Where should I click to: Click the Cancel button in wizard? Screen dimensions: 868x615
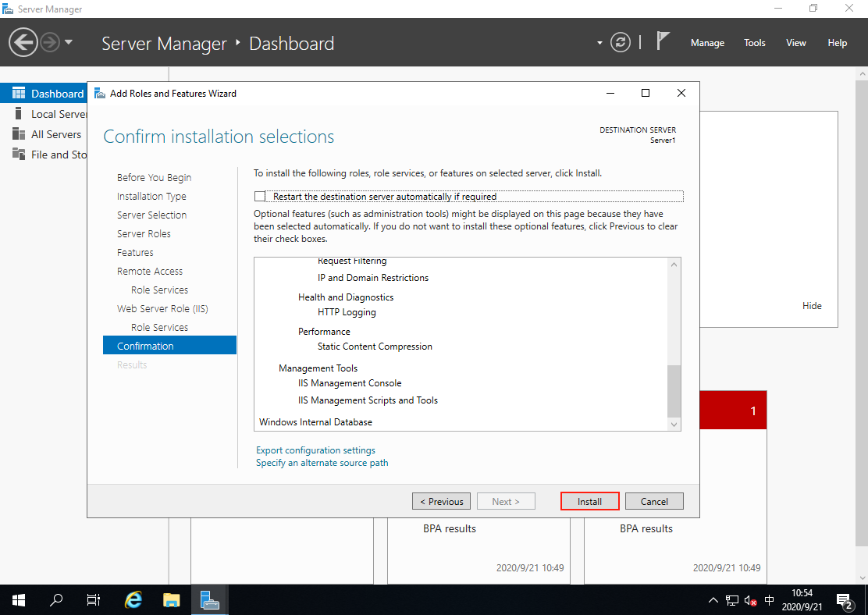tap(654, 502)
